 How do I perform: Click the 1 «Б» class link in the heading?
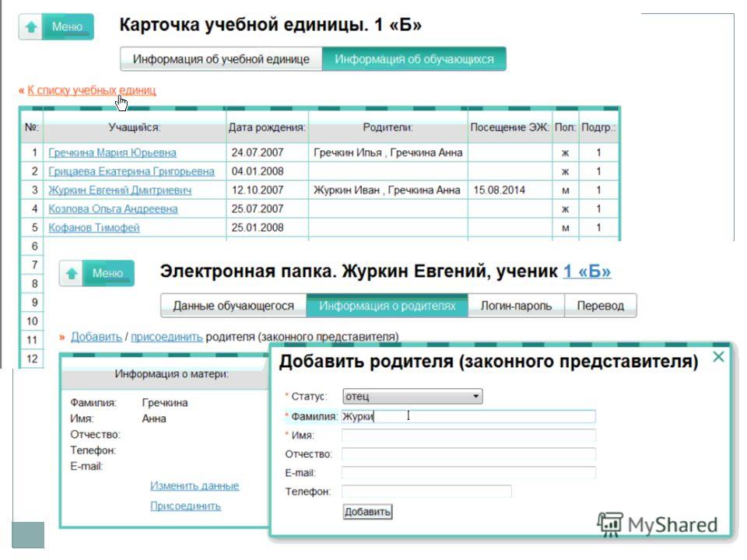(x=587, y=271)
